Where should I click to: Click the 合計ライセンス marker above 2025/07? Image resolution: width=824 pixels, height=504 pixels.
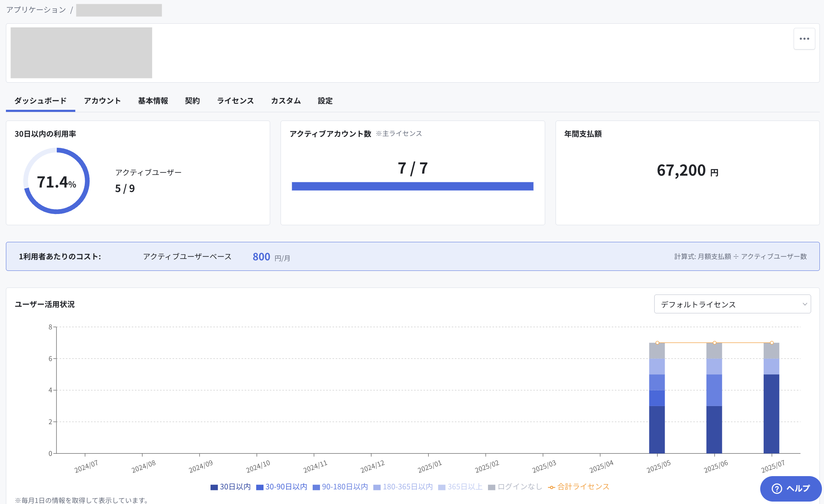772,343
